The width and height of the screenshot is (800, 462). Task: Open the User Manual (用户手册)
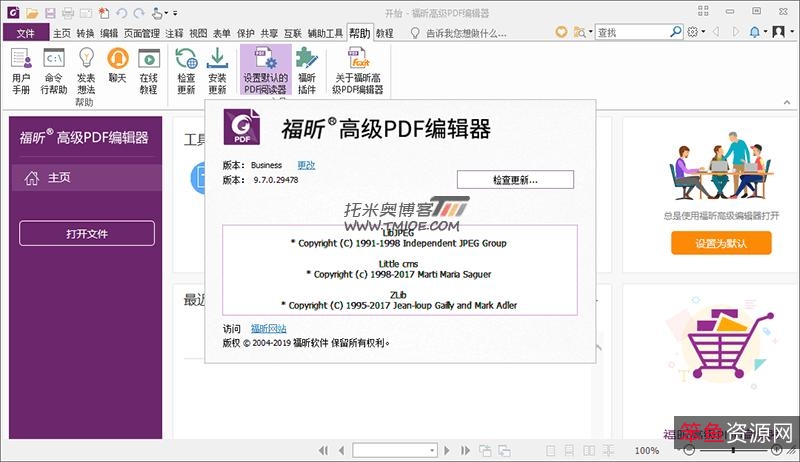point(21,70)
